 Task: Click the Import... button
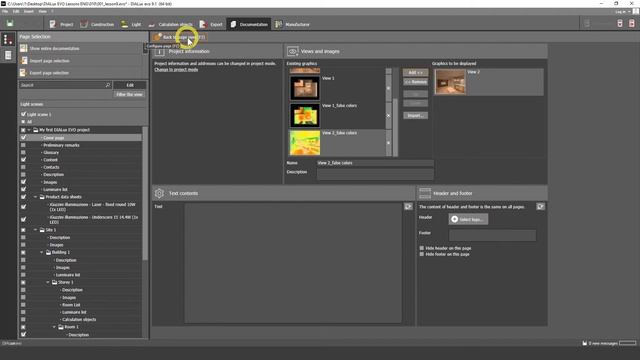coord(416,116)
